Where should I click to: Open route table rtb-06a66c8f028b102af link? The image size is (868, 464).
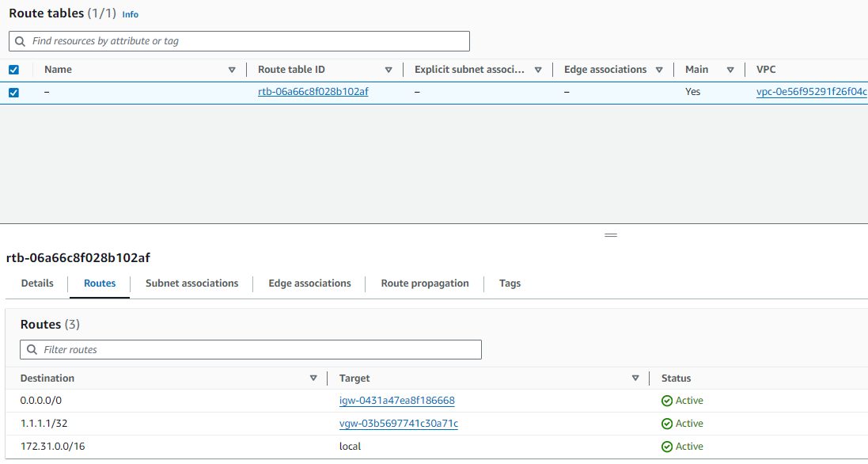point(313,92)
